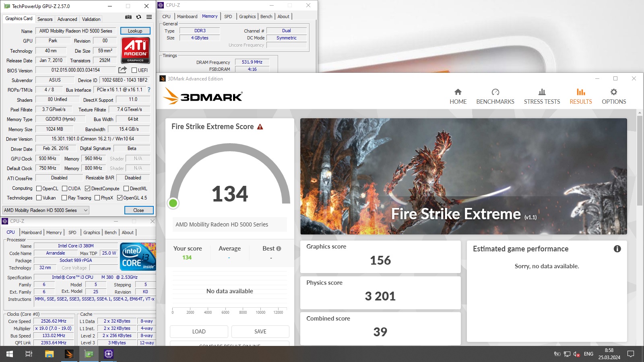The image size is (644, 362).
Task: Click the GPU-Z taskbar icon
Action: coord(89,354)
